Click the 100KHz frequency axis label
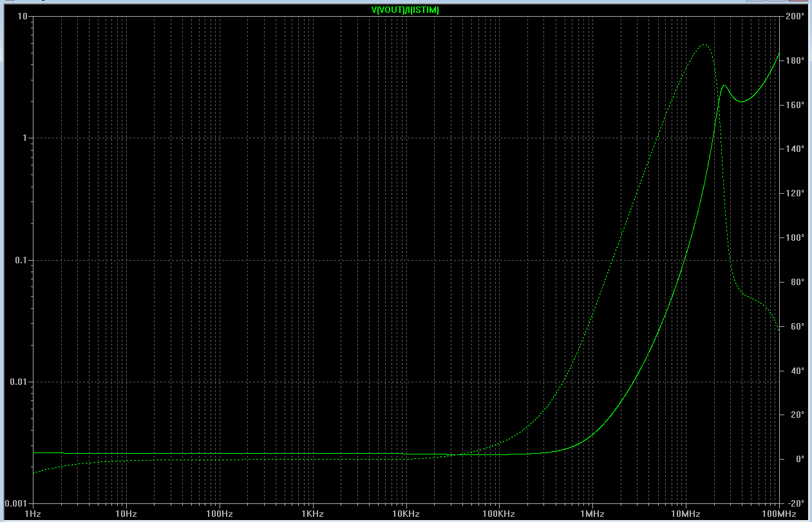 (499, 514)
